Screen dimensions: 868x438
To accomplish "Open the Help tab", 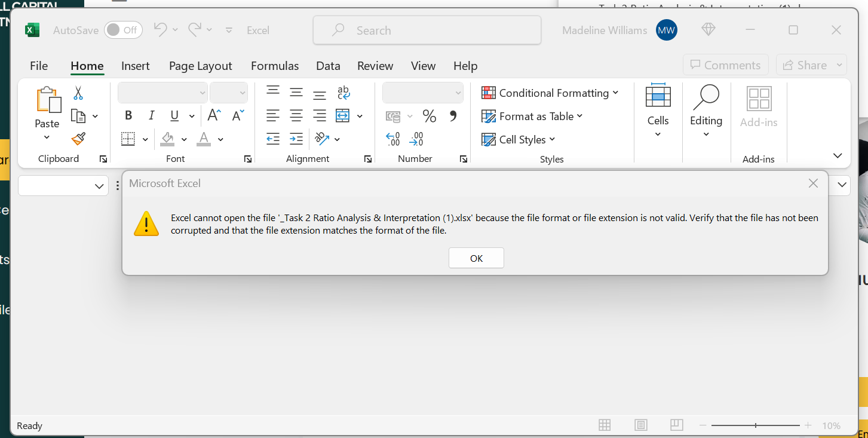I will pyautogui.click(x=465, y=66).
